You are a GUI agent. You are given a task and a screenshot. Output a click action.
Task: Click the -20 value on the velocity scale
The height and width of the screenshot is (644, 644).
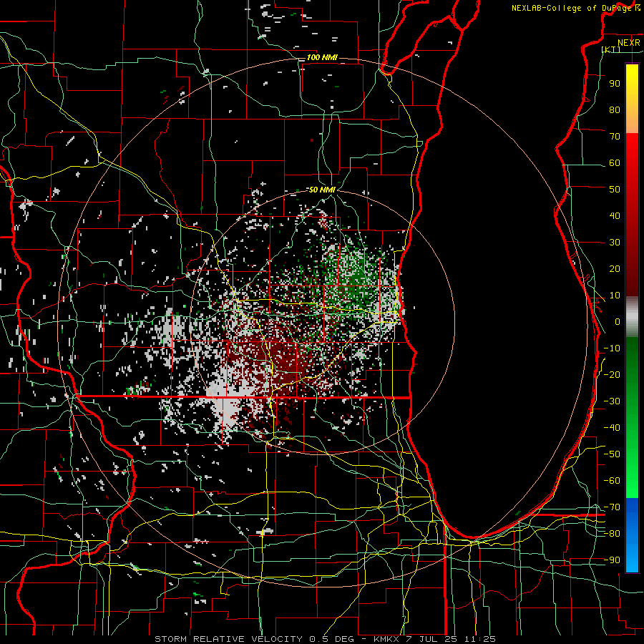coord(612,375)
